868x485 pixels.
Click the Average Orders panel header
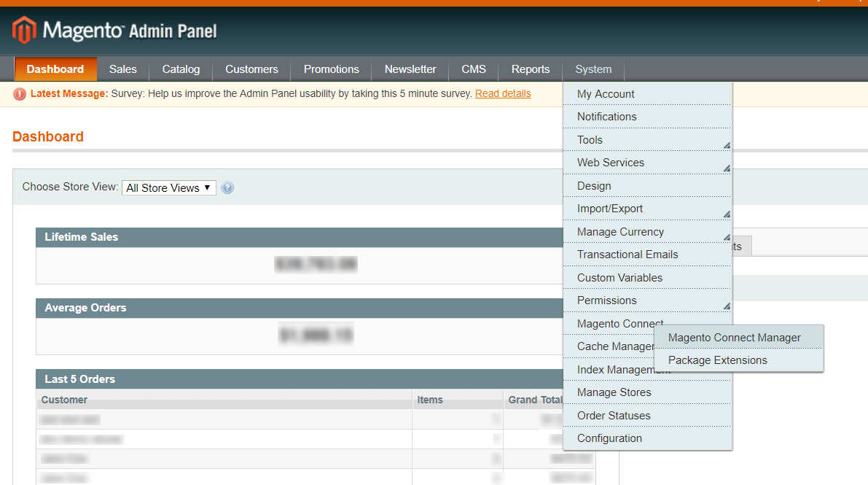[300, 309]
